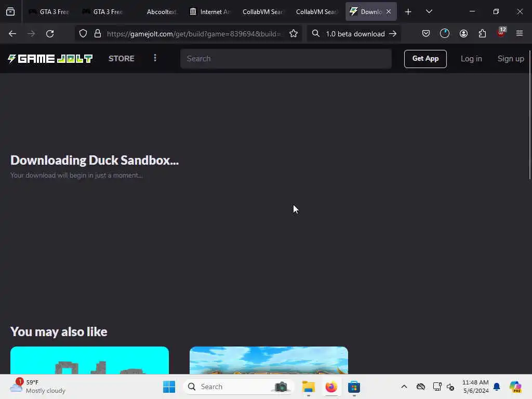Screen dimensions: 532x399
Task: Open the Firefox application hamburger menu
Action: click(520, 34)
